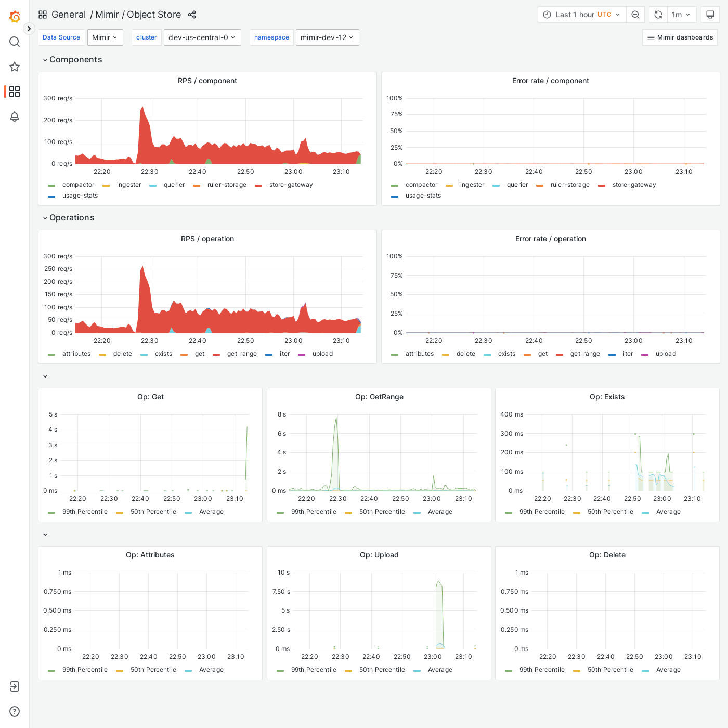Select the Search icon in sidebar
Viewport: 728px width, 728px height.
click(15, 42)
